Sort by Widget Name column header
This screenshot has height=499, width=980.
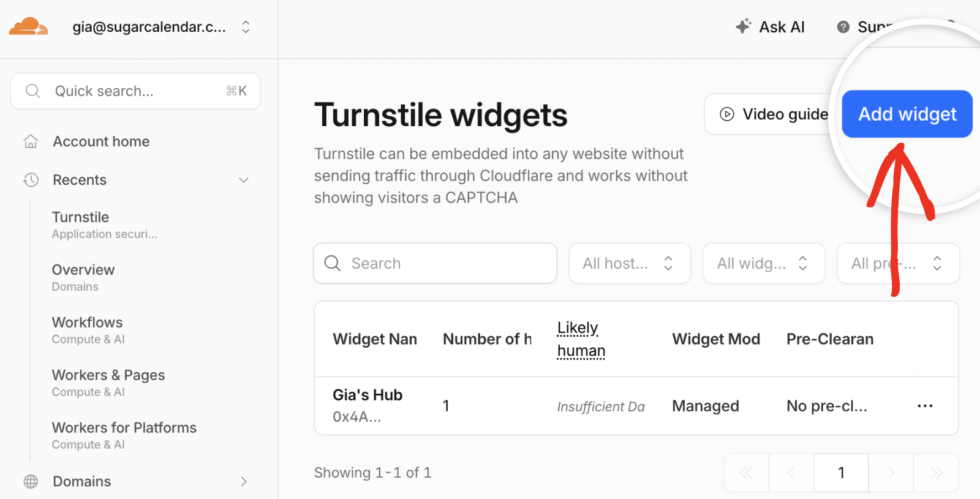(x=375, y=339)
